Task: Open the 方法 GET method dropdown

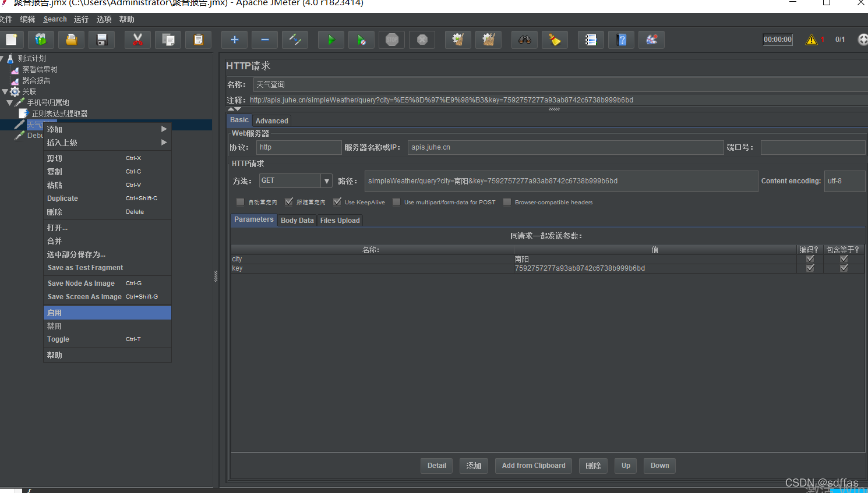Action: 327,181
